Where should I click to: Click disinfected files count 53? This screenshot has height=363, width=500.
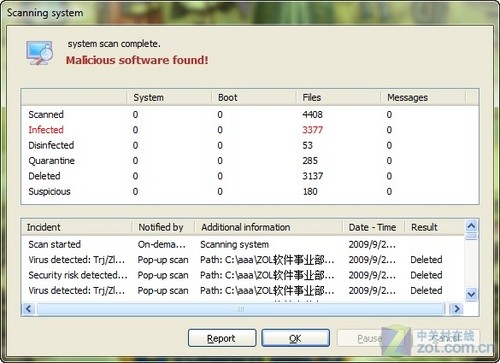307,145
